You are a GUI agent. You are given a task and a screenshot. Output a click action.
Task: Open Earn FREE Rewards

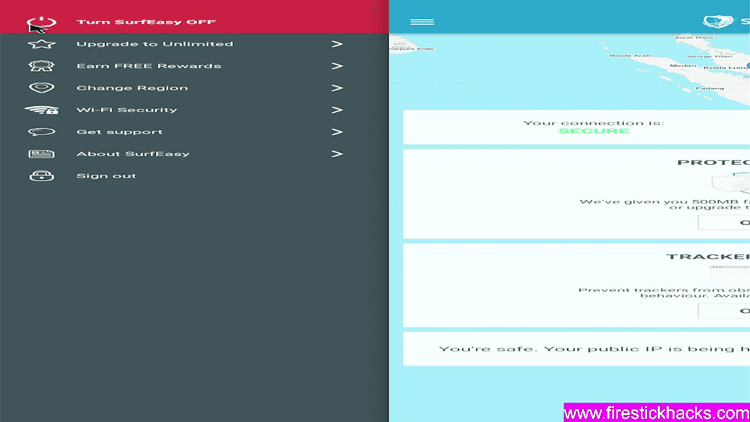pos(149,66)
